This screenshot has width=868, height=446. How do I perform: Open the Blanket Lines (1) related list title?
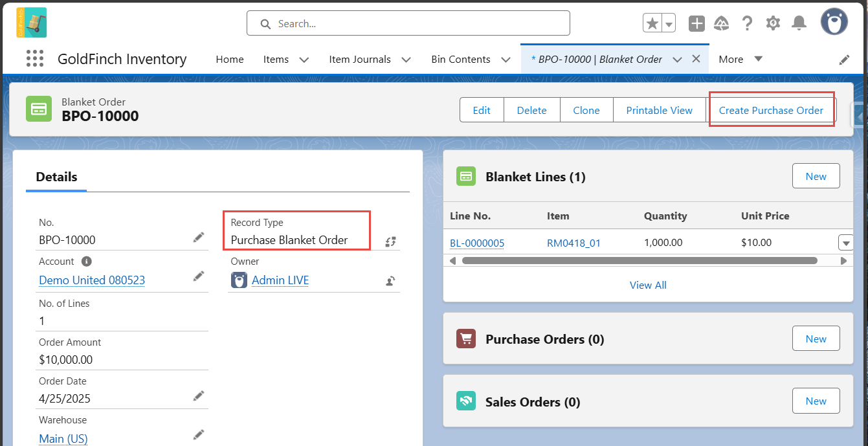(x=535, y=177)
